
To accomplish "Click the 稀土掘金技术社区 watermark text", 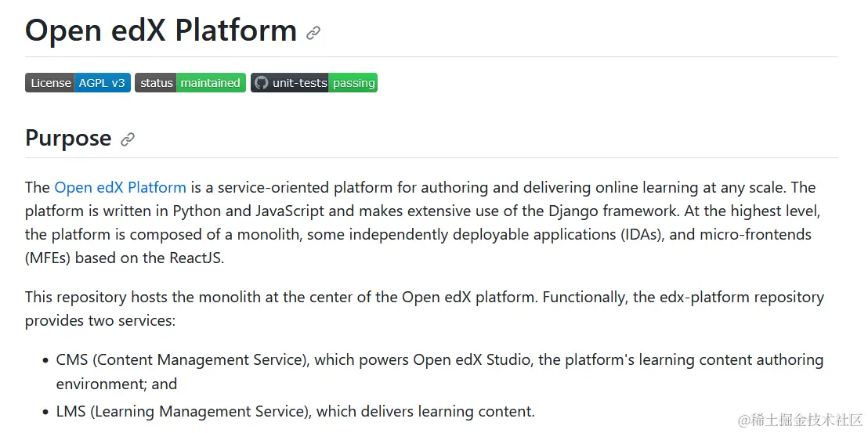I will coord(808,420).
